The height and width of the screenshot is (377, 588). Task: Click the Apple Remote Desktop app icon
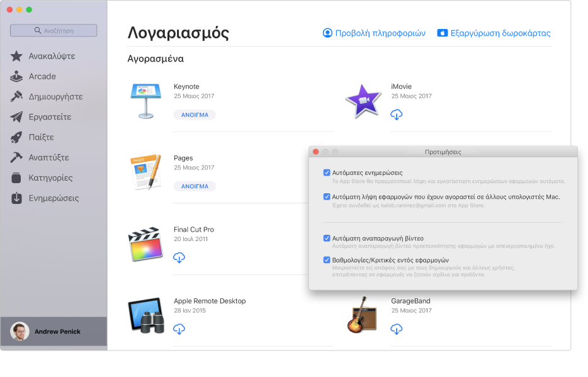pos(146,315)
